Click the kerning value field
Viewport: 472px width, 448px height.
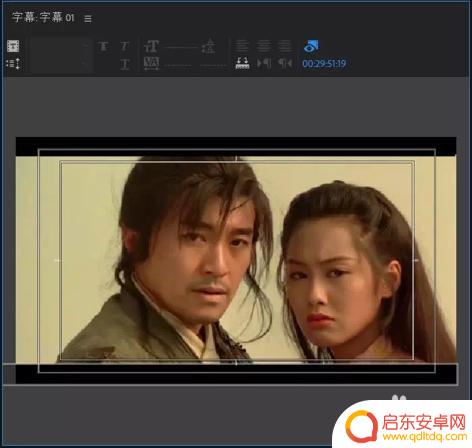point(178,64)
